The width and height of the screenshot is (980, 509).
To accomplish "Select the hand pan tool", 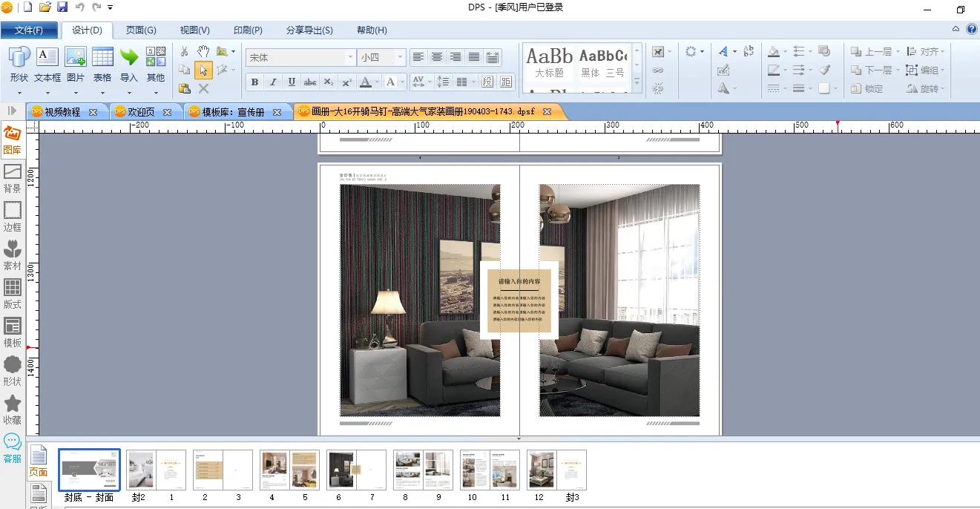I will click(x=203, y=51).
